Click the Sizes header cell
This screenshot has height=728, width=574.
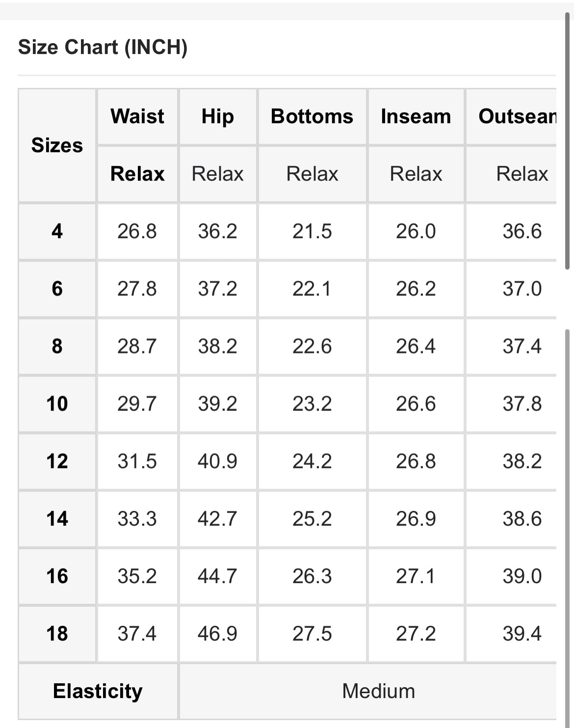pos(57,145)
